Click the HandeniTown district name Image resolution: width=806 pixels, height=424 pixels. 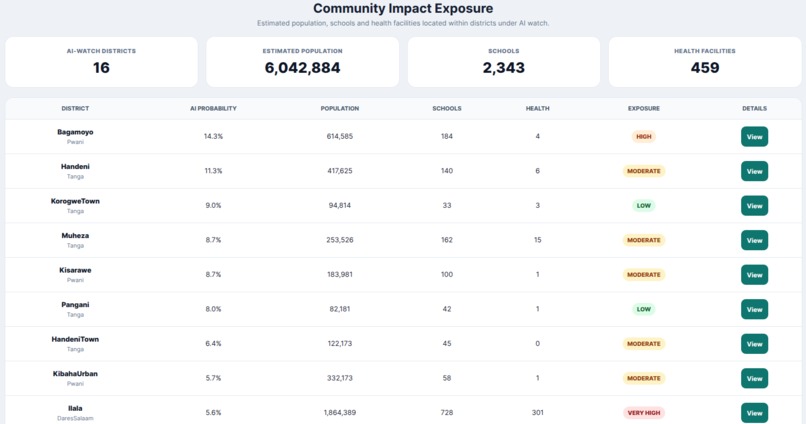coord(75,339)
